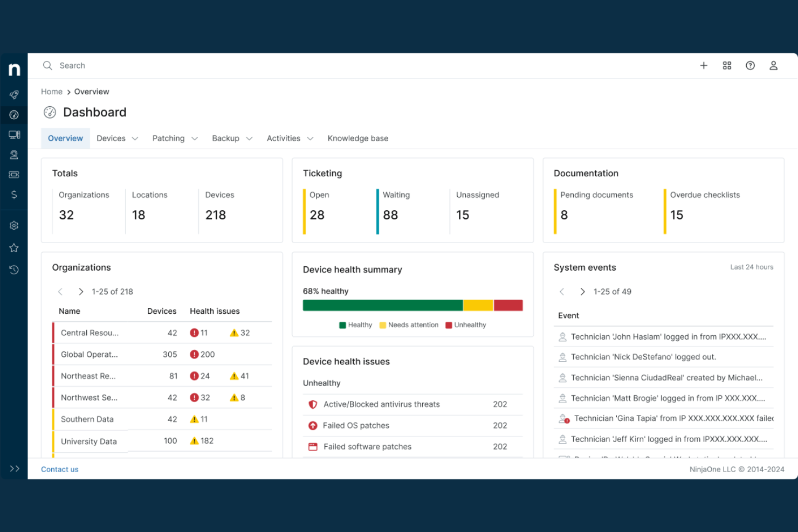Open the dollar sign finance sidebar icon

click(14, 195)
